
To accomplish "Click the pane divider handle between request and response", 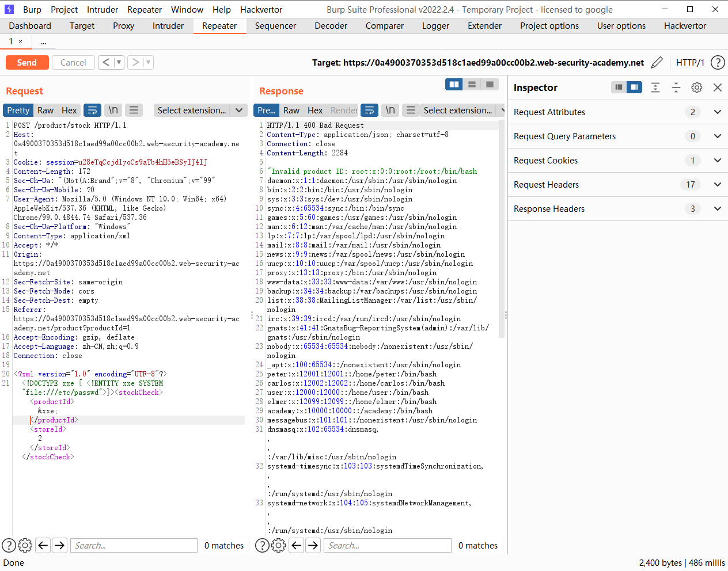I will pos(252,315).
